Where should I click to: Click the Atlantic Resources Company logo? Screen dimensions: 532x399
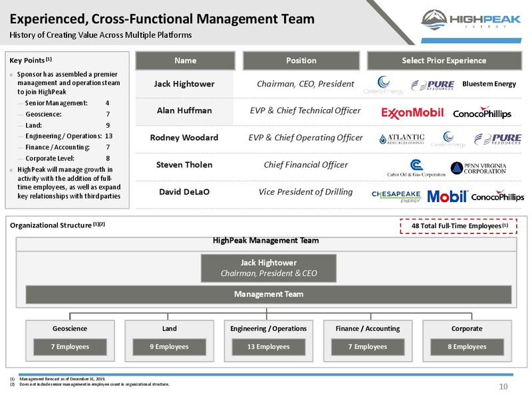pyautogui.click(x=402, y=138)
